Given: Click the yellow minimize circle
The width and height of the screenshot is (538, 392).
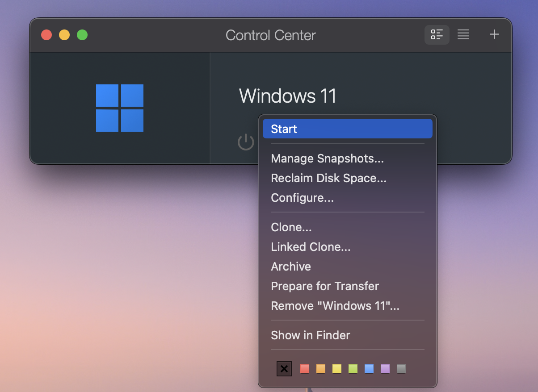Looking at the screenshot, I should 64,34.
